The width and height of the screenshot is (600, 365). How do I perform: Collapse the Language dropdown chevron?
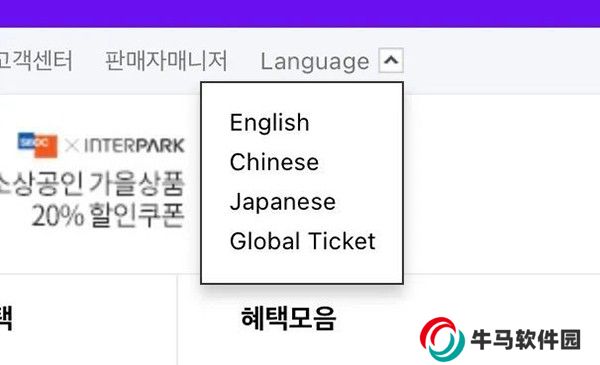click(x=391, y=60)
